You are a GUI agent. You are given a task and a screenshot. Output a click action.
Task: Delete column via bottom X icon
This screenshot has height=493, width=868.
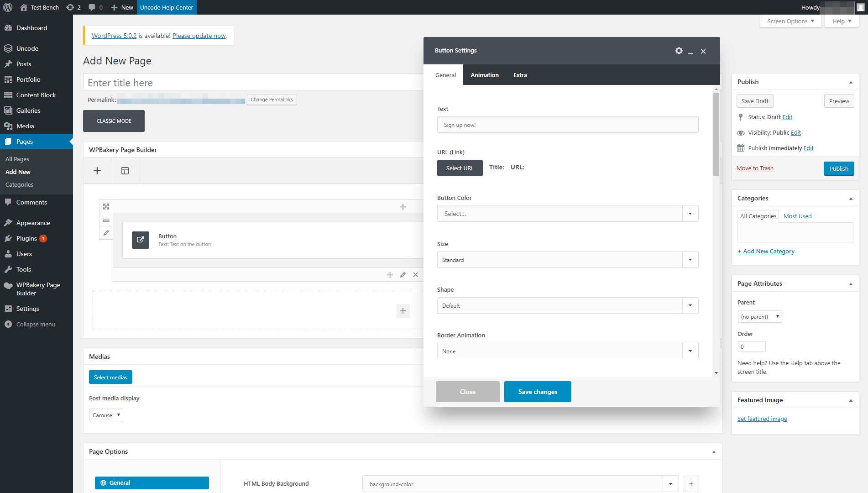tap(415, 275)
